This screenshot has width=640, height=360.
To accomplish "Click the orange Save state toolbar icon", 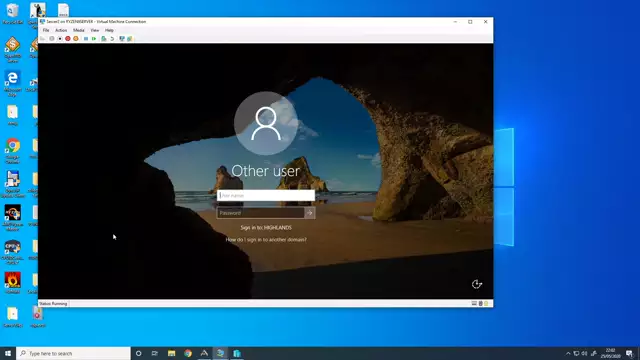I will 76,39.
